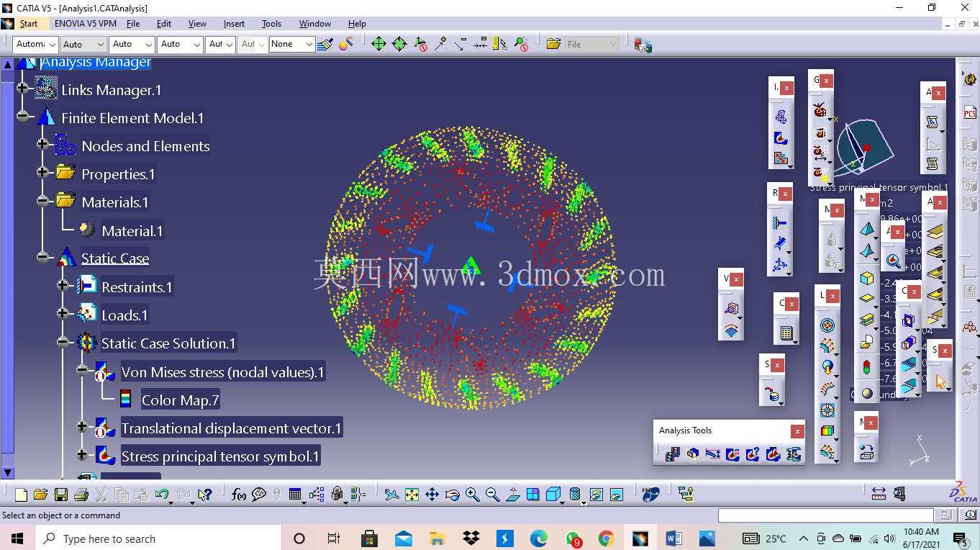This screenshot has width=980, height=550.
Task: Click the Clamp restraint icon
Action: click(779, 223)
